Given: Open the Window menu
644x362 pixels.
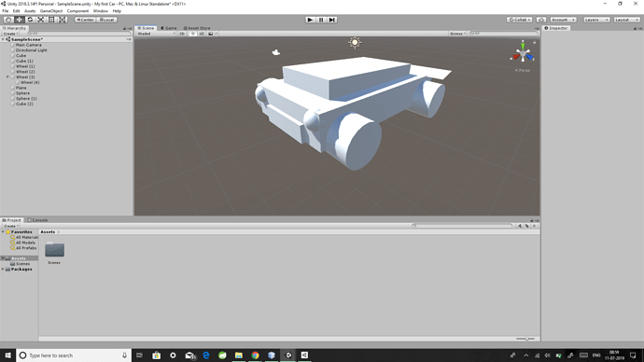Looking at the screenshot, I should (x=100, y=11).
